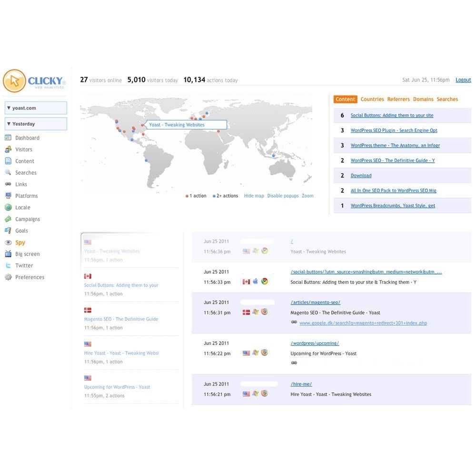Image resolution: width=476 pixels, height=476 pixels.
Task: Open 'WordPress SEO Plugin - Search Engine Opt' link
Action: click(394, 130)
